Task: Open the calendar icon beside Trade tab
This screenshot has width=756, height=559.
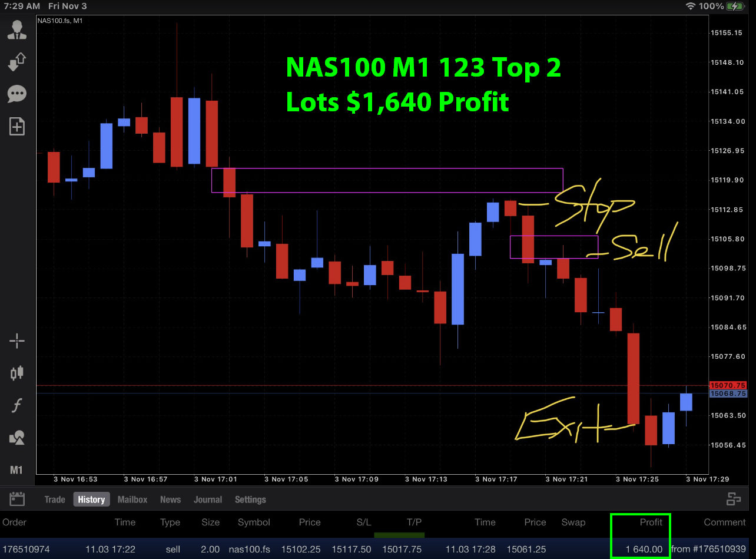Action: (x=18, y=500)
